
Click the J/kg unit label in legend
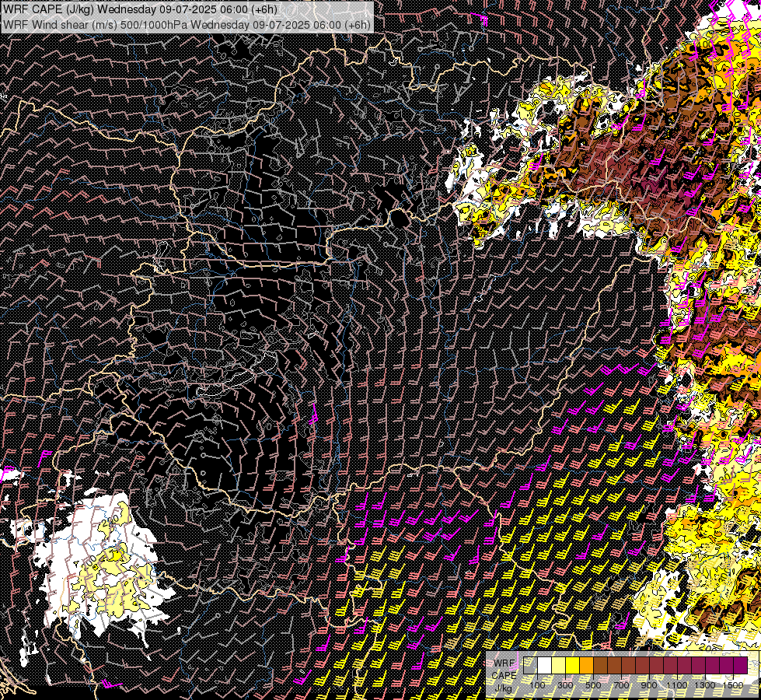click(503, 688)
